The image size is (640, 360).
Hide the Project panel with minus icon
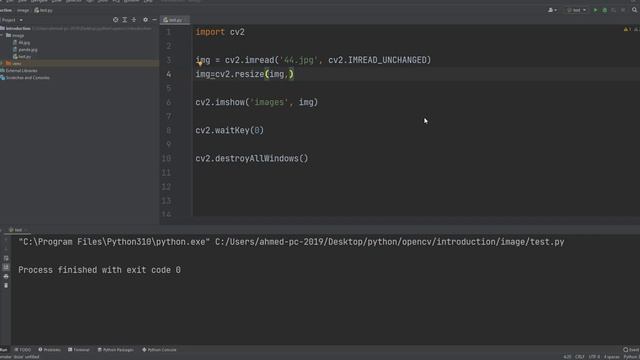(x=154, y=20)
